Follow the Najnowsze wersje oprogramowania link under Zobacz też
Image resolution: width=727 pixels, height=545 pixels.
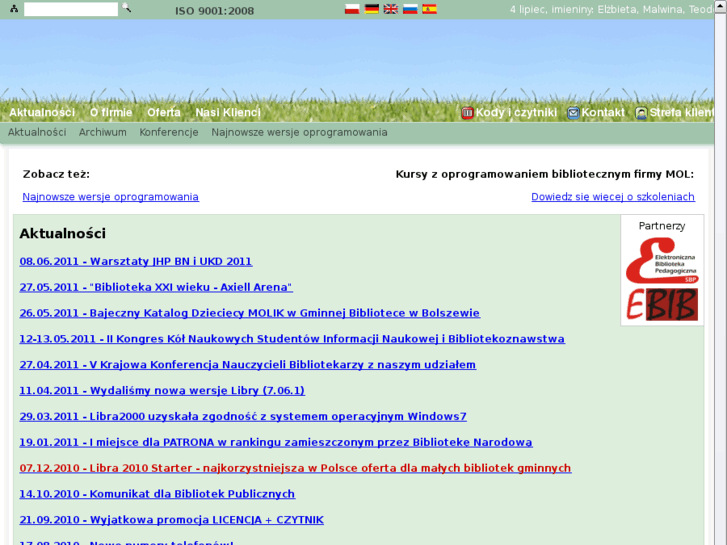click(111, 197)
